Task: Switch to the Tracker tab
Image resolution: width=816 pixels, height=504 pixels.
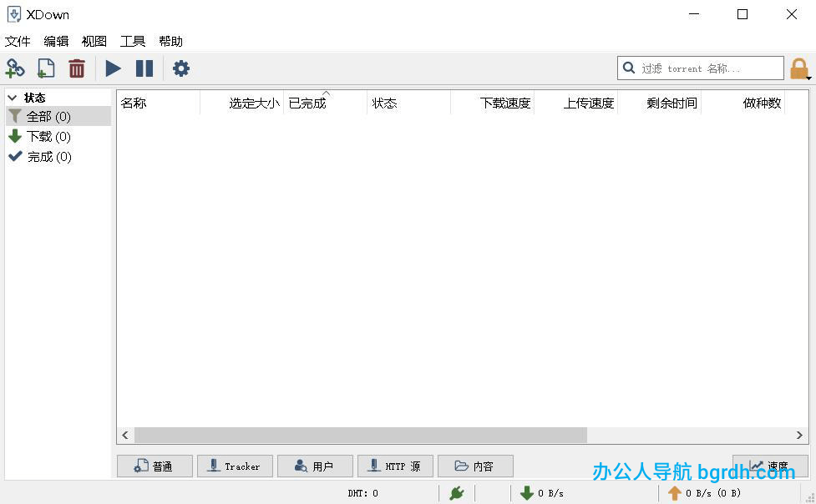Action: pyautogui.click(x=236, y=466)
